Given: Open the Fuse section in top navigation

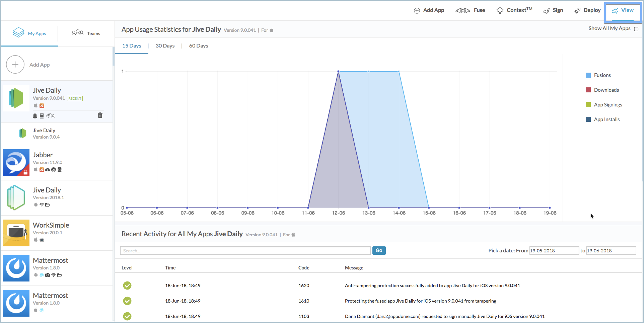Looking at the screenshot, I should [470, 10].
